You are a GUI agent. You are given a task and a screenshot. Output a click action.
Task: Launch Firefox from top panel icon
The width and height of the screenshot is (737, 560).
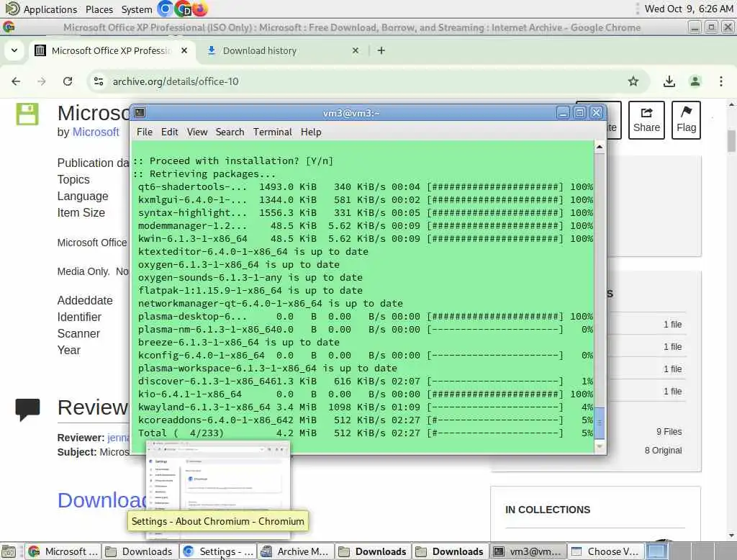tap(200, 9)
